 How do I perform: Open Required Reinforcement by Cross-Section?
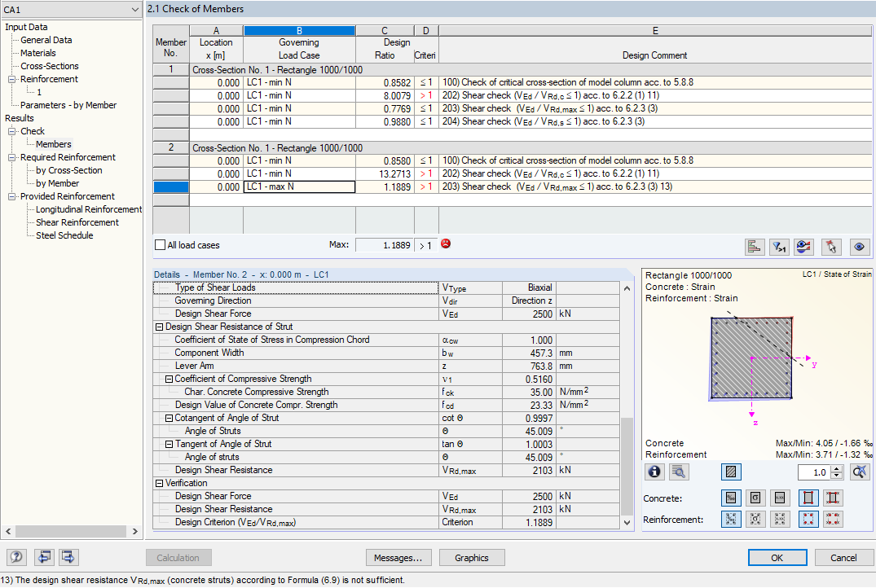pos(68,170)
